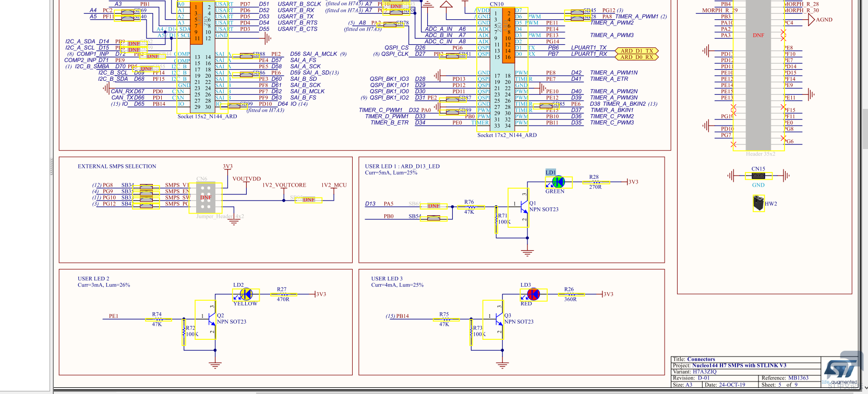Viewport: 868px width, 394px height.
Task: Click the yellow LD2 LED symbol
Action: click(246, 294)
